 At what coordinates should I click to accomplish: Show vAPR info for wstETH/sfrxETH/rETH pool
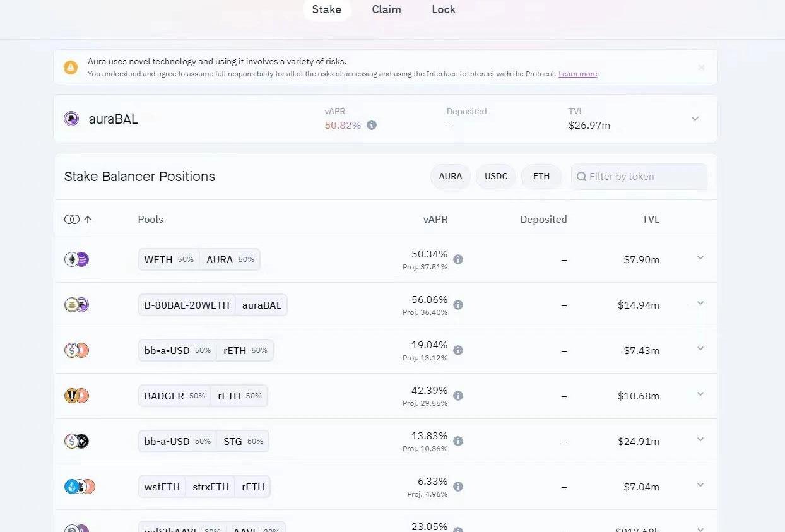pyautogui.click(x=458, y=487)
